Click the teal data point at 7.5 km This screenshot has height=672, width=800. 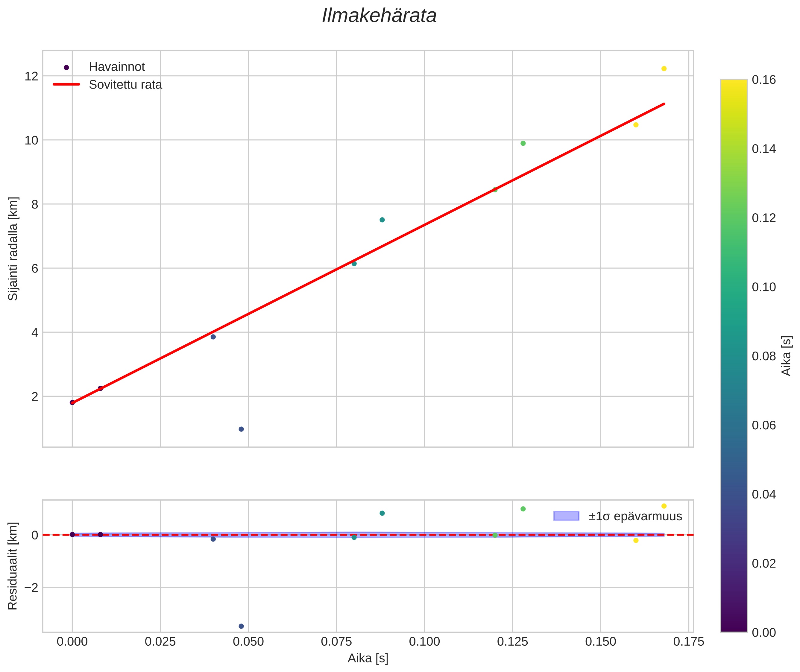[382, 220]
